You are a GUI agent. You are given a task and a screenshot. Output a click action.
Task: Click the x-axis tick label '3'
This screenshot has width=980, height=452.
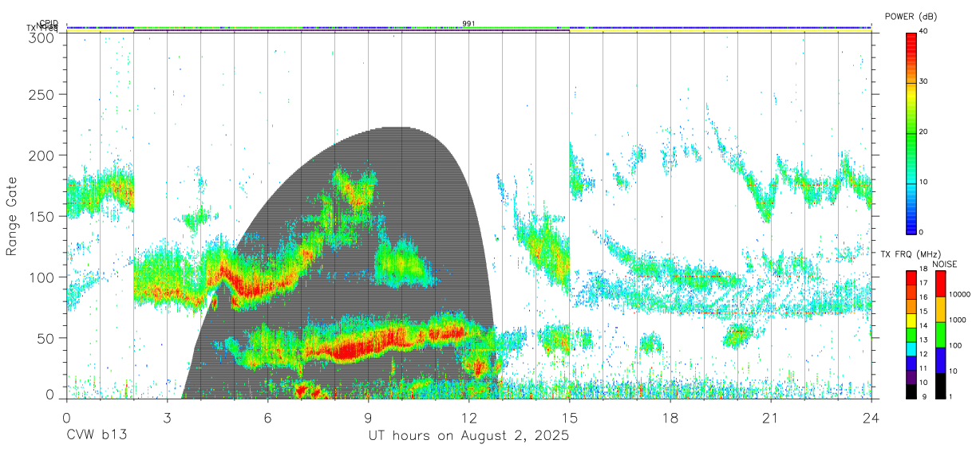[167, 417]
